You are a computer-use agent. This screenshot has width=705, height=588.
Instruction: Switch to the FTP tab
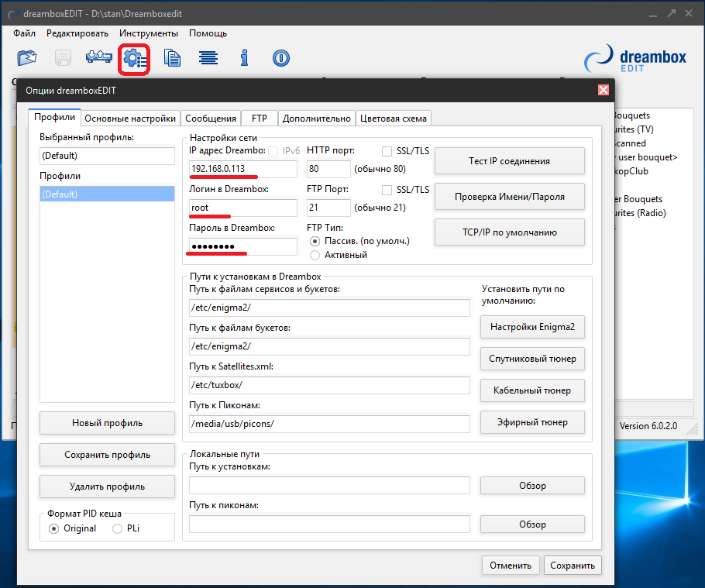(260, 119)
